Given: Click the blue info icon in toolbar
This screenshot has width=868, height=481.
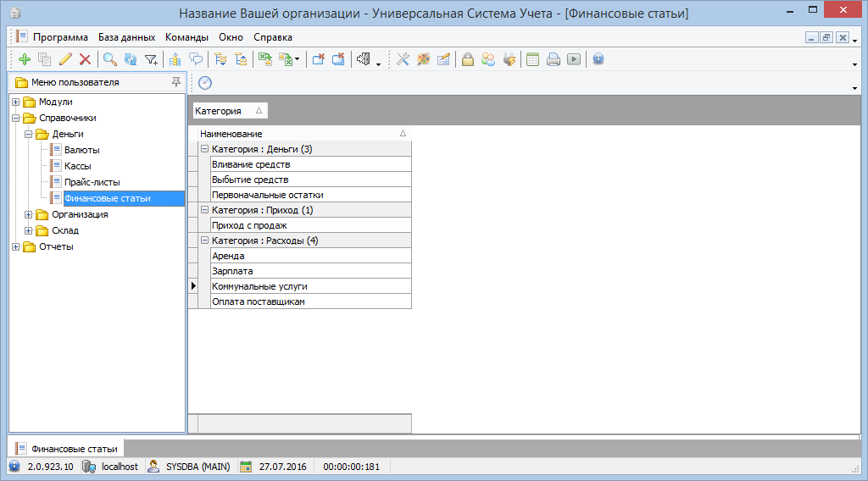Looking at the screenshot, I should (x=598, y=59).
